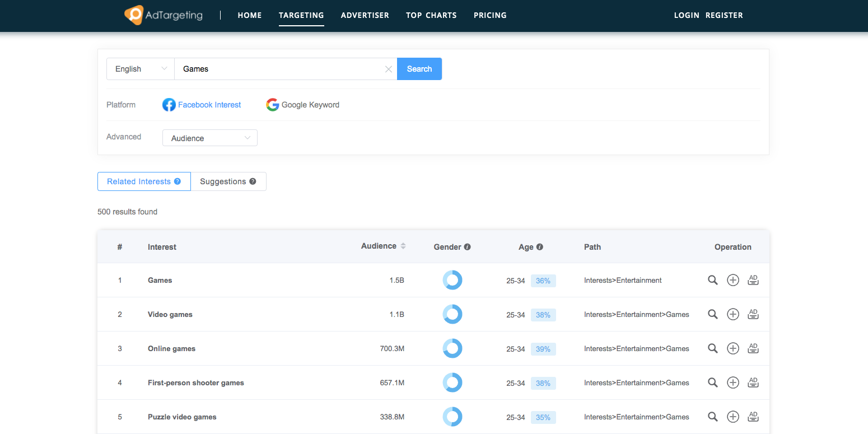Screen dimensions: 868x434
Task: Clear the Games search text
Action: coord(389,69)
